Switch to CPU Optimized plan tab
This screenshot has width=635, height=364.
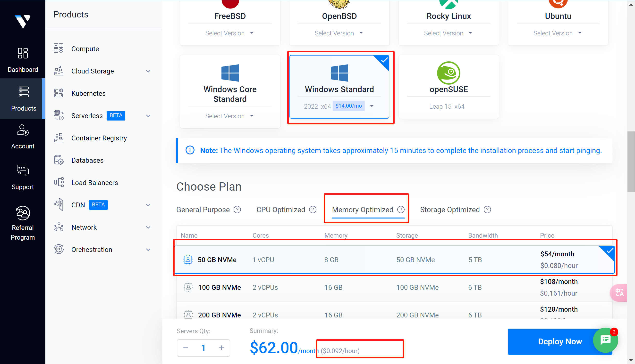point(281,210)
